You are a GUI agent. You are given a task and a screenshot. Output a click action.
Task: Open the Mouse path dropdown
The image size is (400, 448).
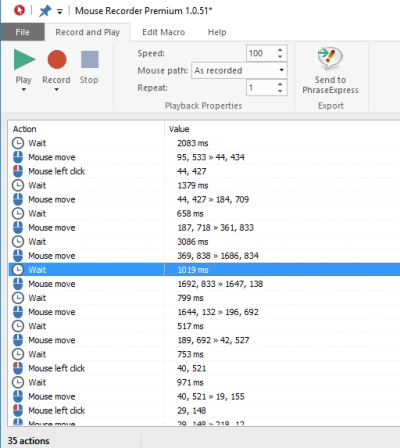[x=282, y=70]
